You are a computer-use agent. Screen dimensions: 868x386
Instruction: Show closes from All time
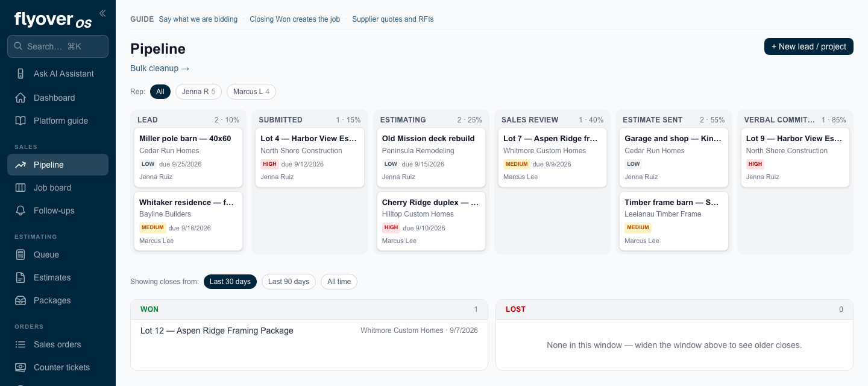(339, 282)
